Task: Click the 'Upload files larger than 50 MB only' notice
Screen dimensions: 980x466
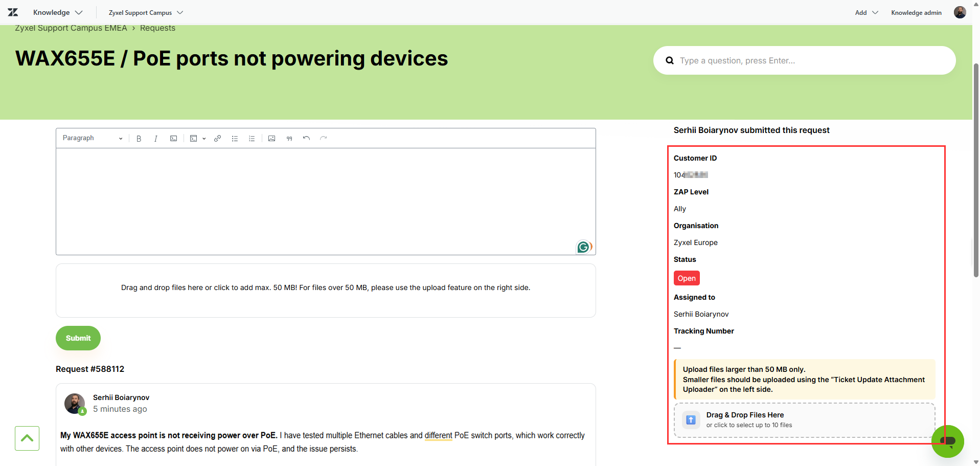Action: pos(805,379)
